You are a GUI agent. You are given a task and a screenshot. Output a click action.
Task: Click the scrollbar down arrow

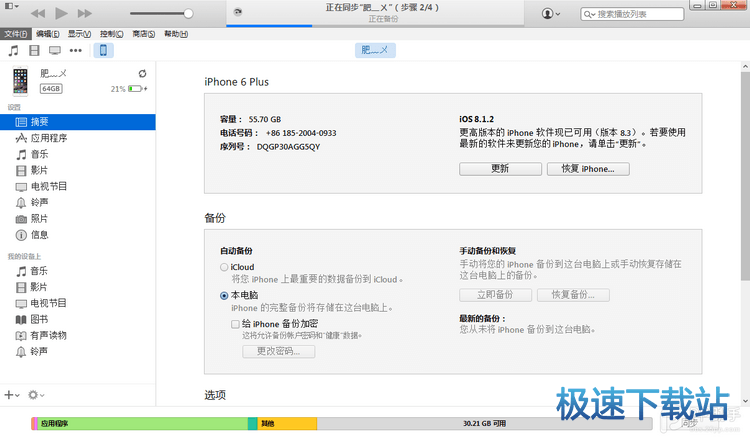tap(745, 401)
